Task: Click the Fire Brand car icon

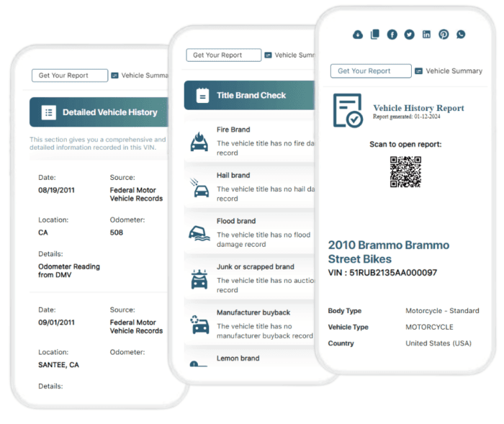Action: coord(199,140)
